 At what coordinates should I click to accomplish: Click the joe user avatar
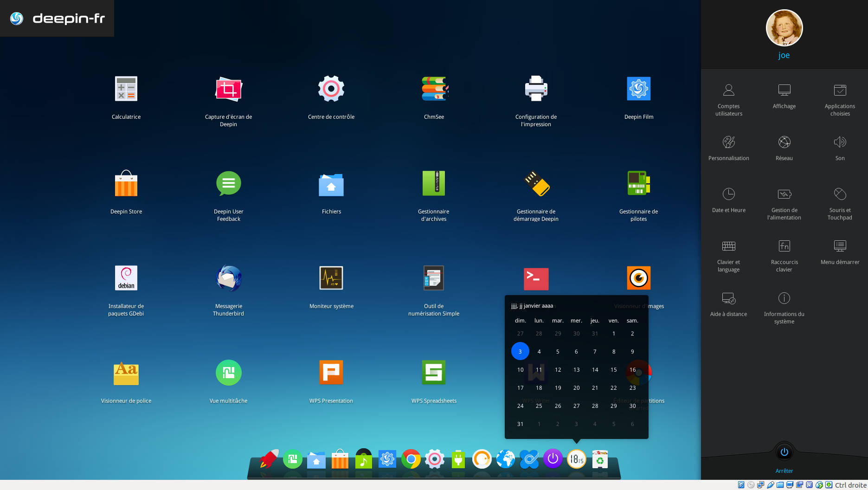(x=784, y=28)
